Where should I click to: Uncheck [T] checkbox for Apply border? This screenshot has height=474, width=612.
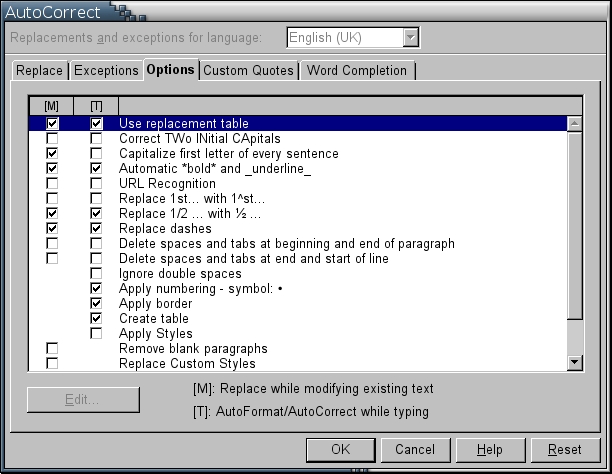point(97,304)
